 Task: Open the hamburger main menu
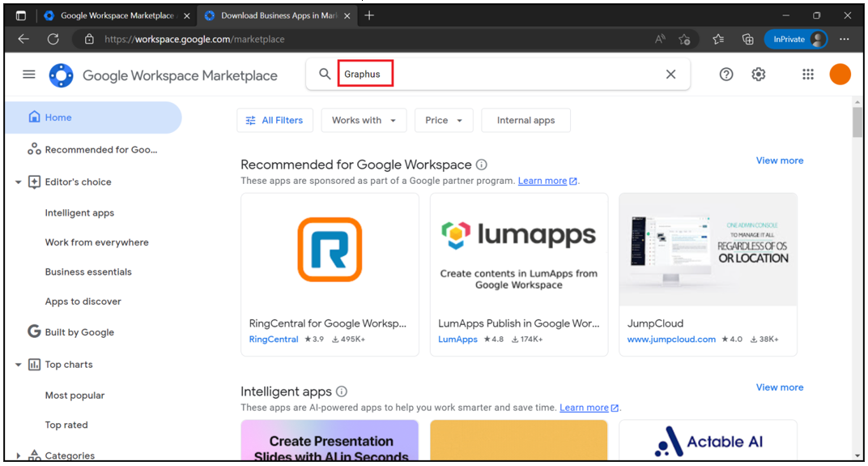pos(29,75)
